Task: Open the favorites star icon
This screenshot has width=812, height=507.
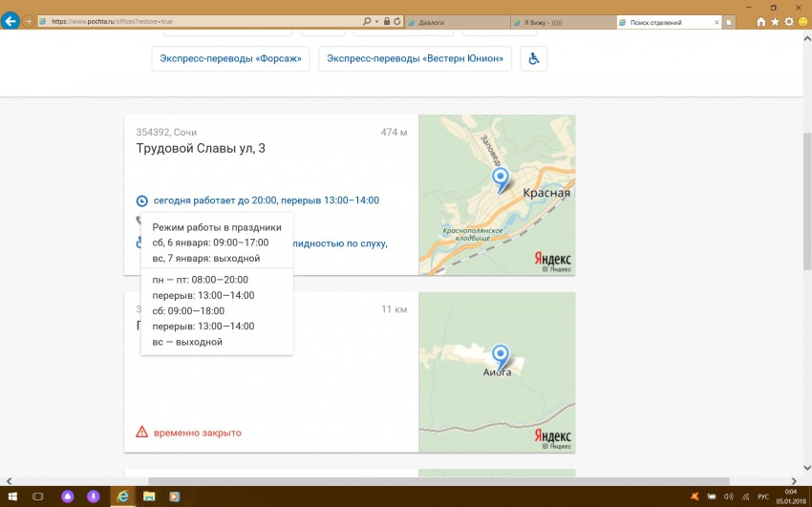Action: (775, 21)
